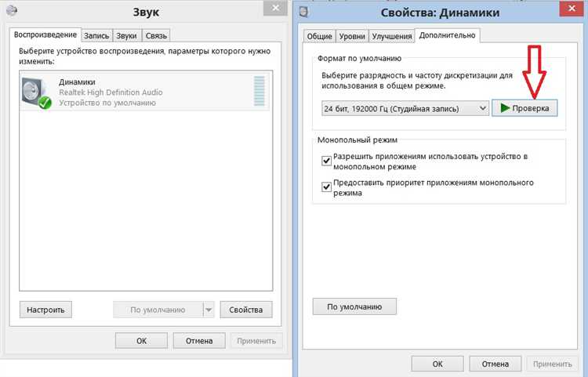588x377 pixels.
Task: Expand the По умолчанию arrow in Звук window
Action: coord(209,310)
